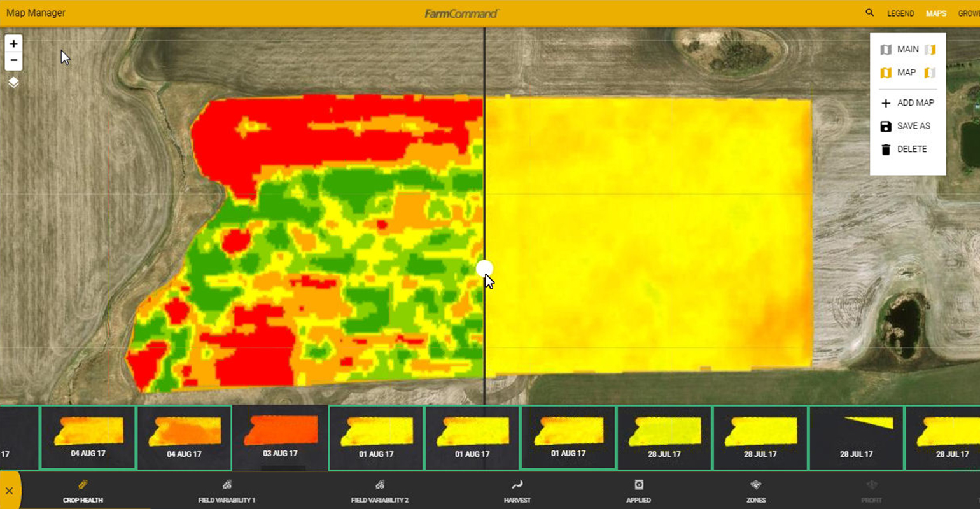Switch to Field Variability 1 tab

point(227,492)
